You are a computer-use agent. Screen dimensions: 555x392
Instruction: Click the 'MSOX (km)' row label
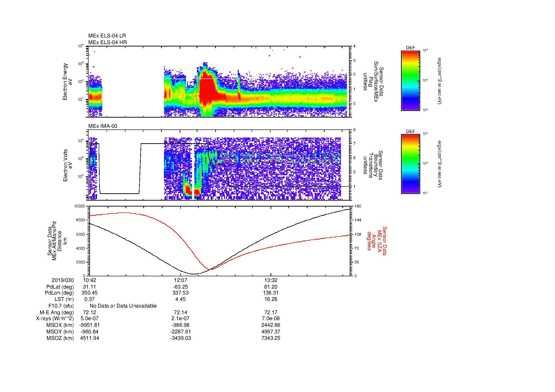[x=60, y=325]
